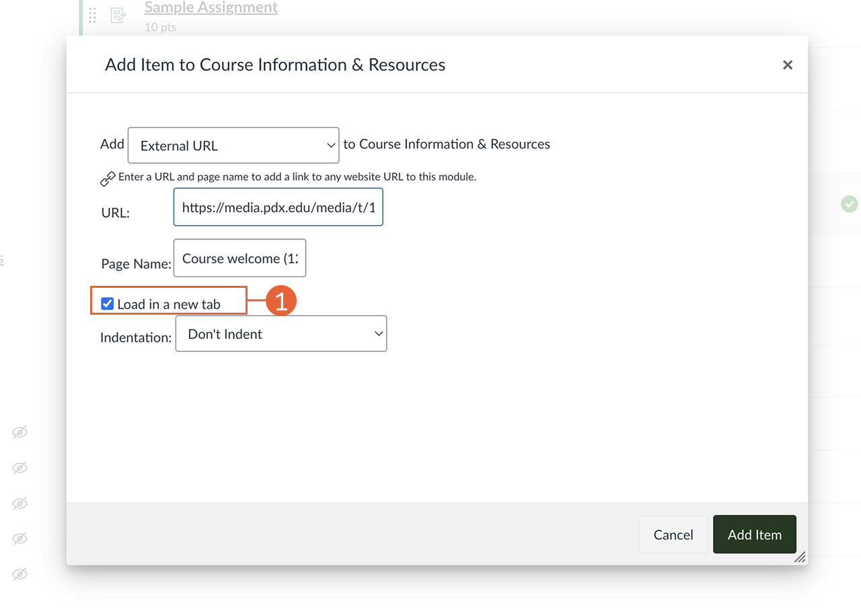Open the External URL type dropdown

click(233, 145)
